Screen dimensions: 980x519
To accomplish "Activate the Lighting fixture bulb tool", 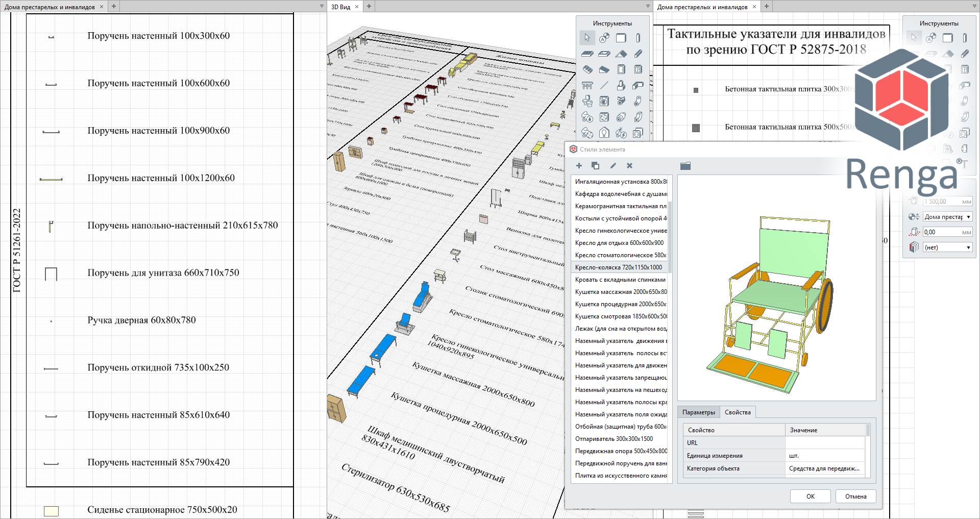I will (x=604, y=133).
